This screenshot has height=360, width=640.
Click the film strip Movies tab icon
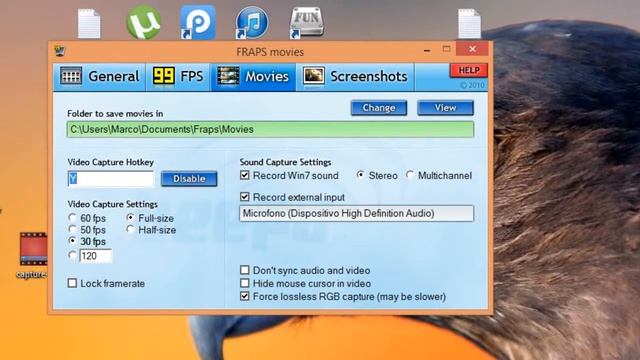pos(228,76)
